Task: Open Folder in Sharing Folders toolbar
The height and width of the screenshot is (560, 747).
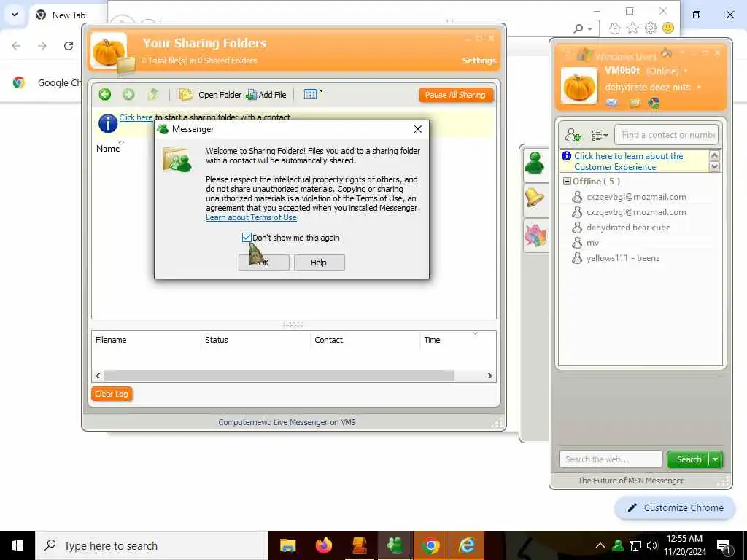Action: click(x=210, y=95)
